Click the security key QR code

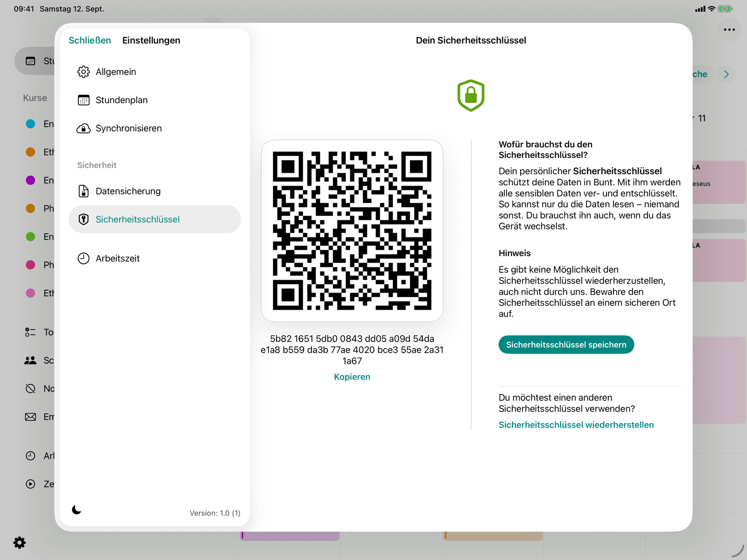tap(352, 231)
